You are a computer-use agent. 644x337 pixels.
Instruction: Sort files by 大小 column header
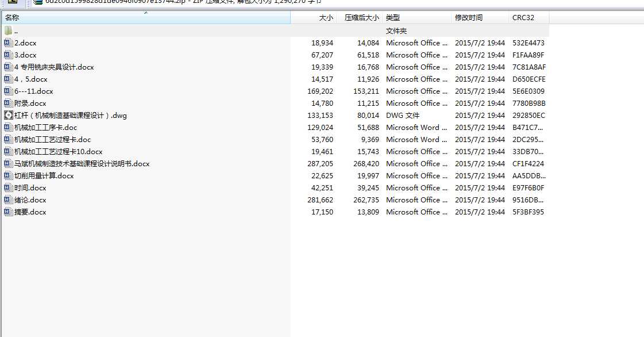click(x=314, y=18)
